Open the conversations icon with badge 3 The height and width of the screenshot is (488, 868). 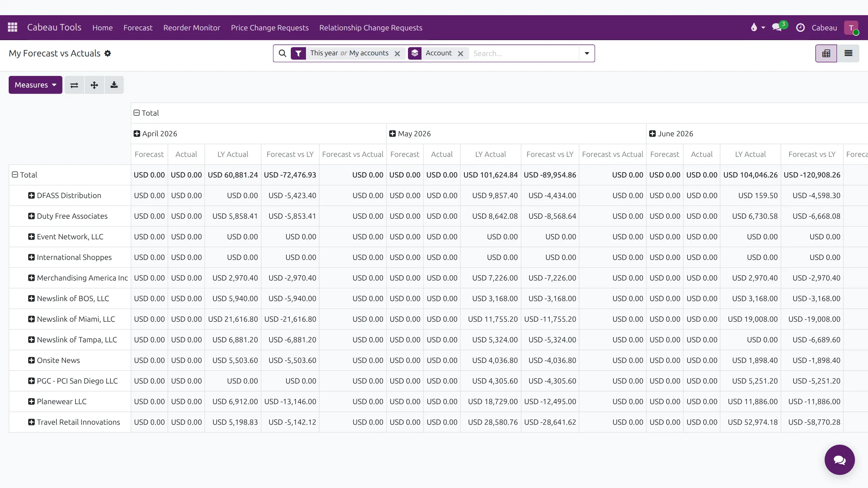[778, 27]
